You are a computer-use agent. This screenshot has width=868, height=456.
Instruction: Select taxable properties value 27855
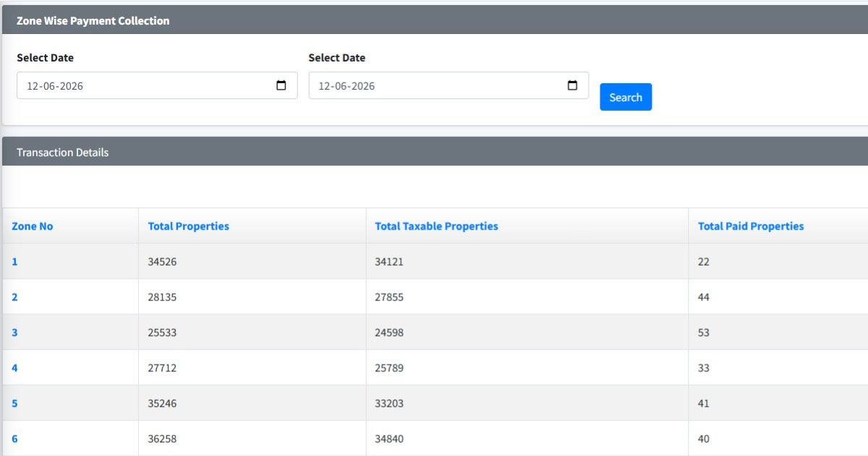click(389, 297)
